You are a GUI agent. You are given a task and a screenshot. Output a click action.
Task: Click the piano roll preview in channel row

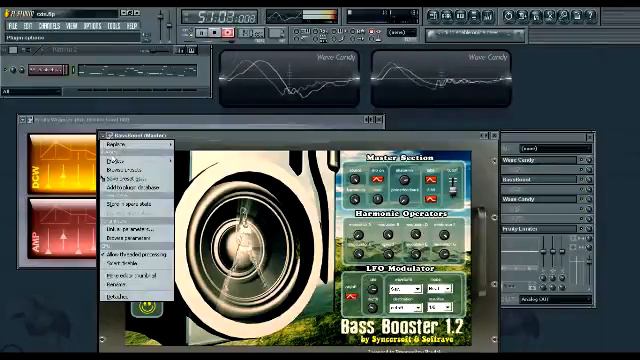coord(138,70)
